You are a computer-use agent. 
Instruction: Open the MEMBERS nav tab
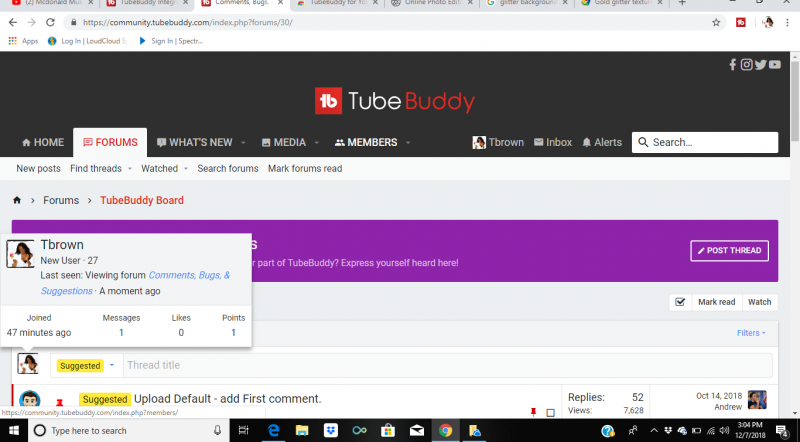pos(366,142)
